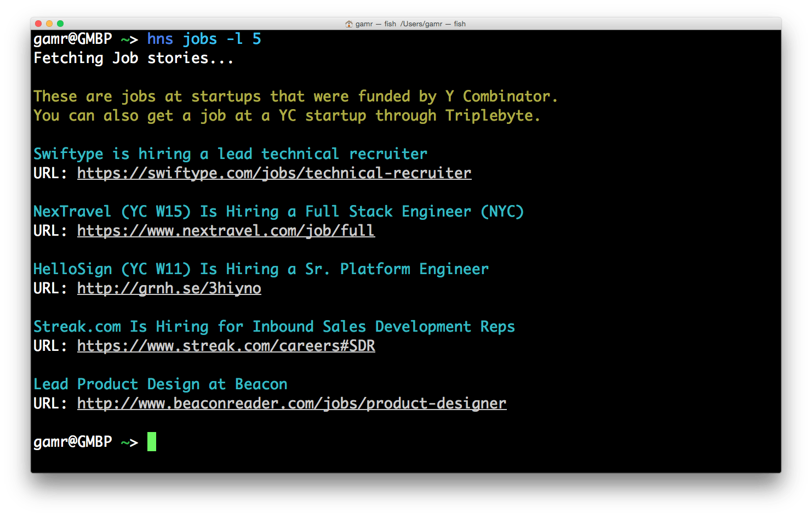Click the 'funded by Y Combinator' line
The image size is (812, 517).
click(x=296, y=96)
